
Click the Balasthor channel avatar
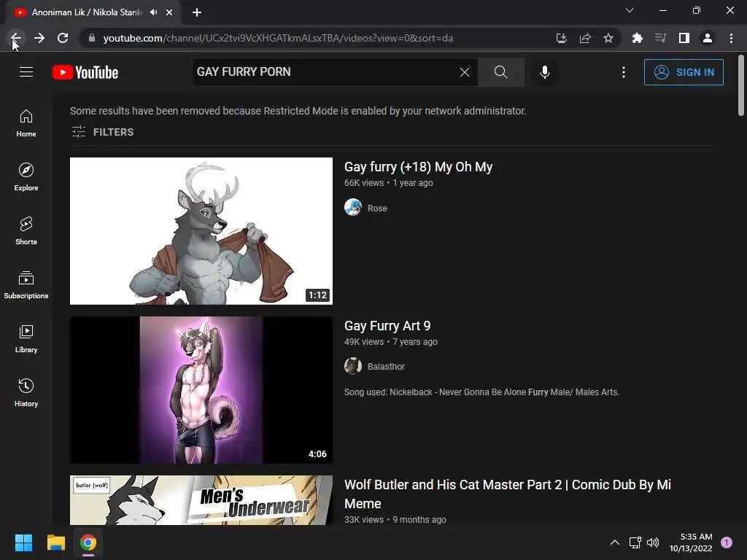click(353, 366)
